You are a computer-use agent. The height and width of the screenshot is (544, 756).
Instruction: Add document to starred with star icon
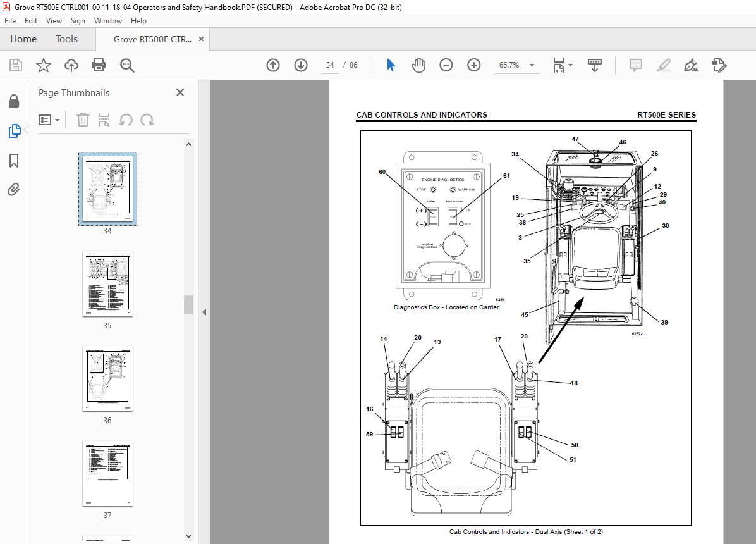44,65
